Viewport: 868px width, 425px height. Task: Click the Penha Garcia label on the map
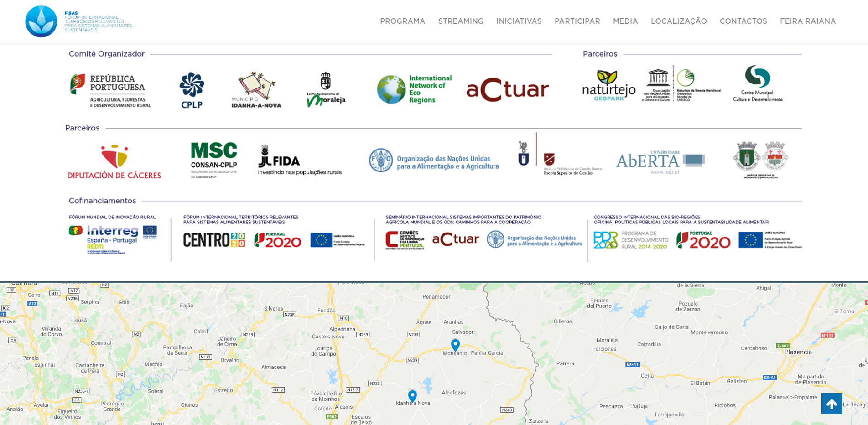click(x=487, y=353)
